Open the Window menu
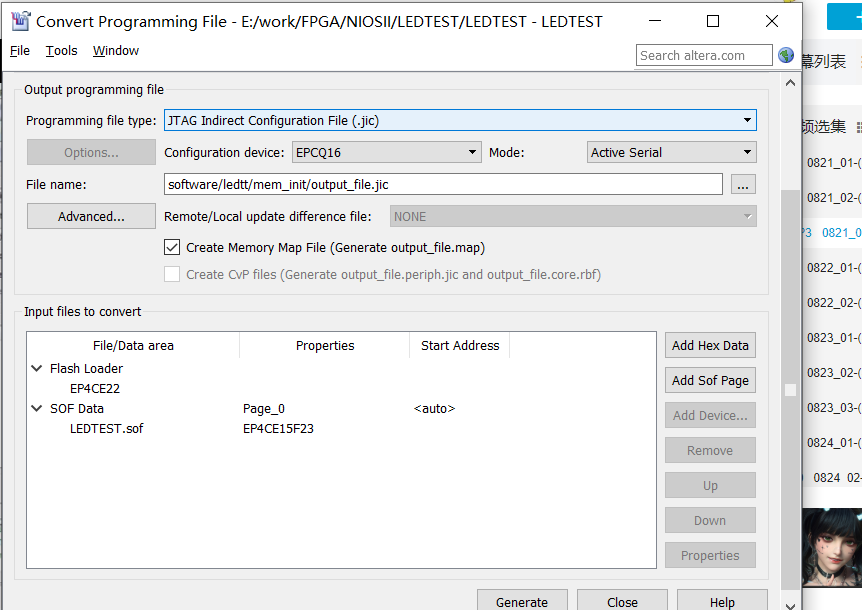Screen dimensions: 862x610 coord(115,51)
